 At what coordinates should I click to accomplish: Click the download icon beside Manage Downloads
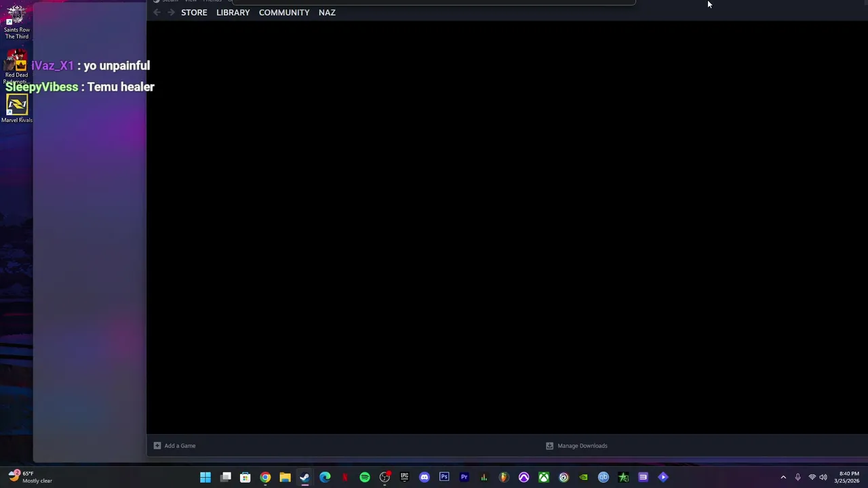(x=549, y=445)
